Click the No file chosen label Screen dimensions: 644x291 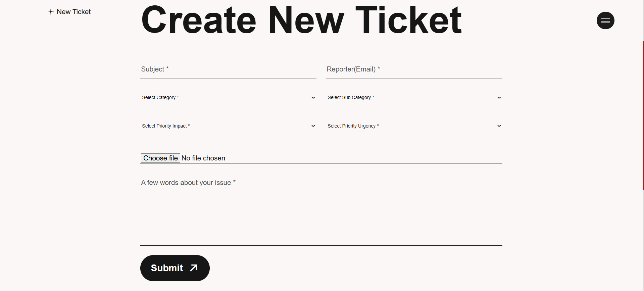203,158
